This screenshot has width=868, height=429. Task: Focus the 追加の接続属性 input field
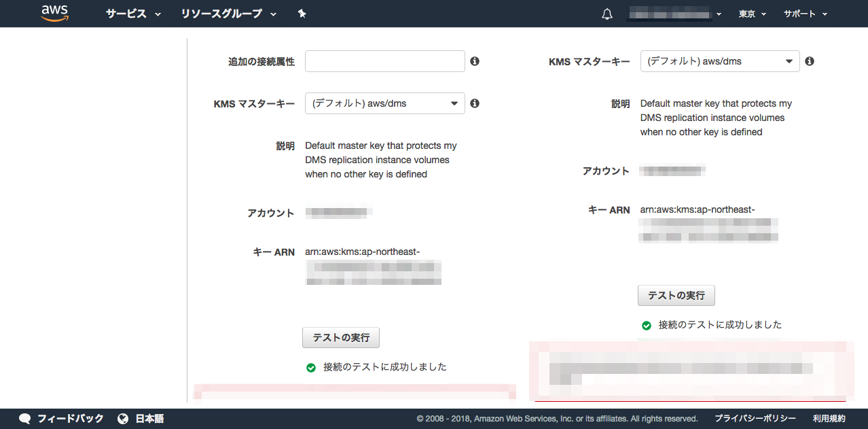pos(384,61)
